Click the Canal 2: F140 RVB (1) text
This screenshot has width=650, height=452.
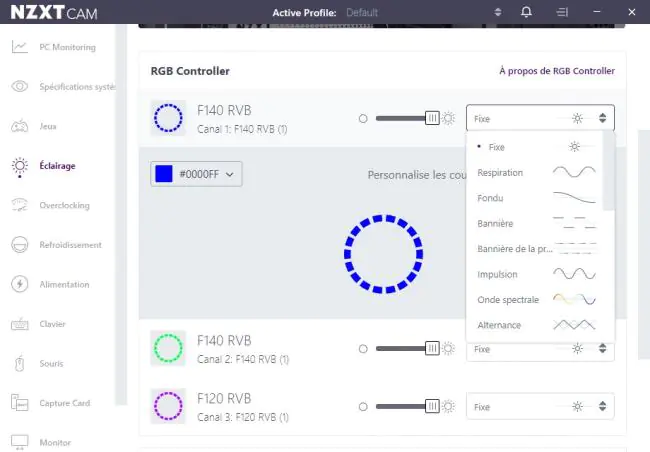(243, 360)
